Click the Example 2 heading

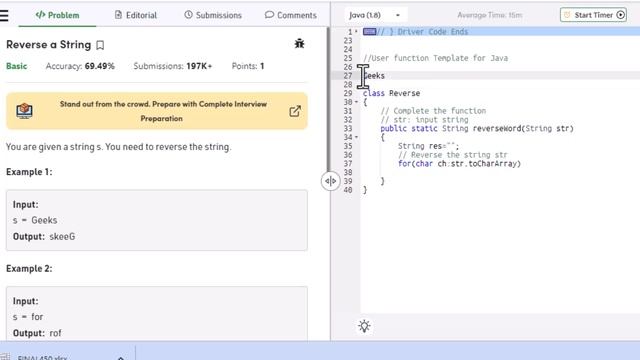click(29, 269)
